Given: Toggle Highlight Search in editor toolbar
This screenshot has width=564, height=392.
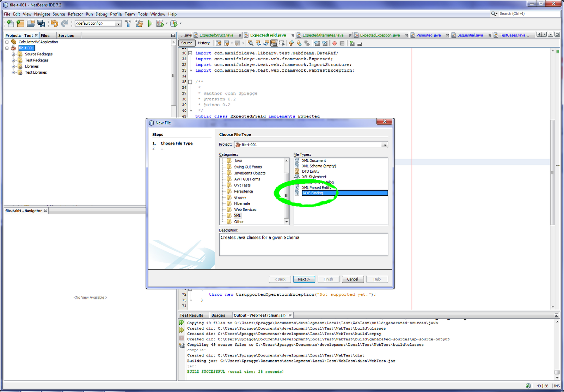Looking at the screenshot, I should [x=274, y=43].
